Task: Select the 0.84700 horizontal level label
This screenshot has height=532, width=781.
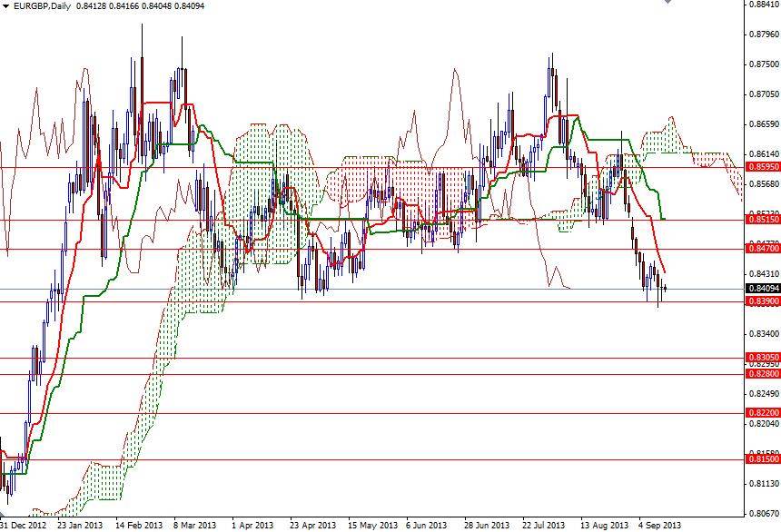Action: coord(763,248)
